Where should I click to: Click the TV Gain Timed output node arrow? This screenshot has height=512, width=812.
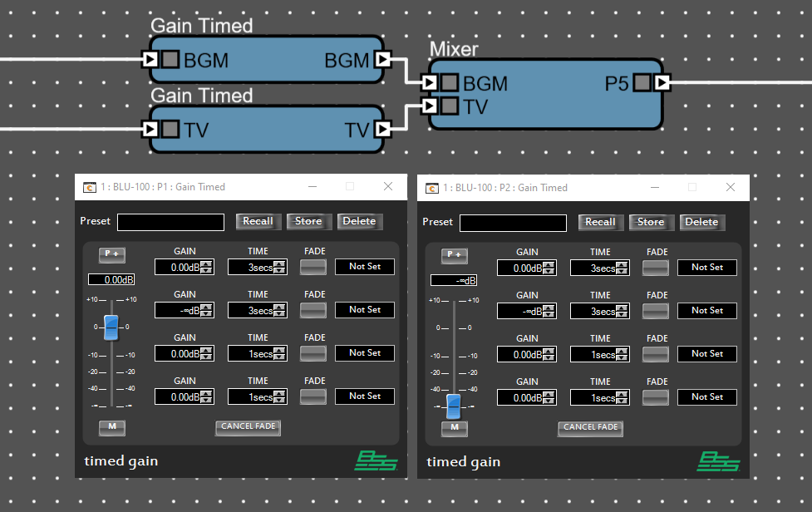pyautogui.click(x=383, y=129)
